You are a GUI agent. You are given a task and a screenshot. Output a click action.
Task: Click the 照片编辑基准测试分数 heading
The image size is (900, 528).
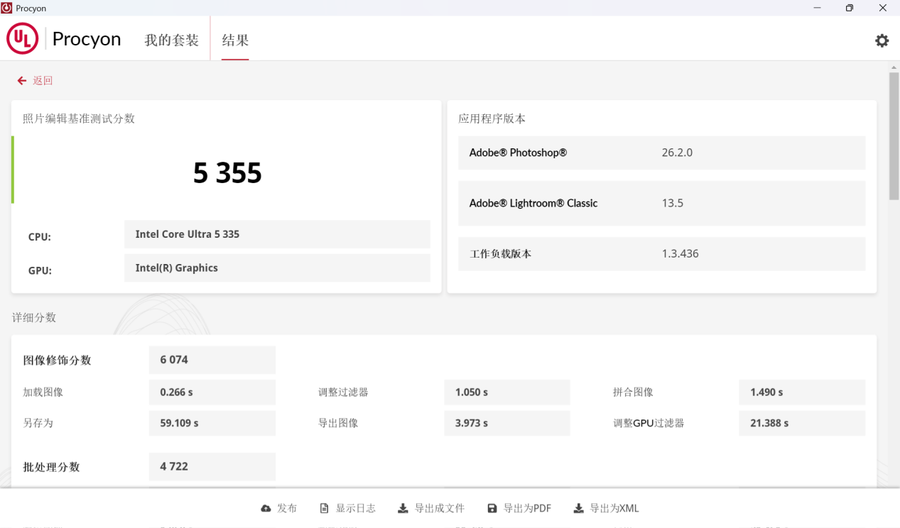79,119
